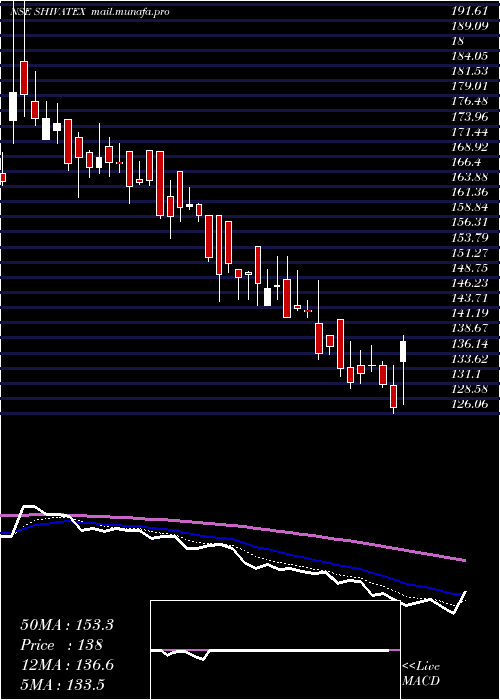Click the 136.14 price axis label
This screenshot has height=700, width=500.
coord(469,344)
